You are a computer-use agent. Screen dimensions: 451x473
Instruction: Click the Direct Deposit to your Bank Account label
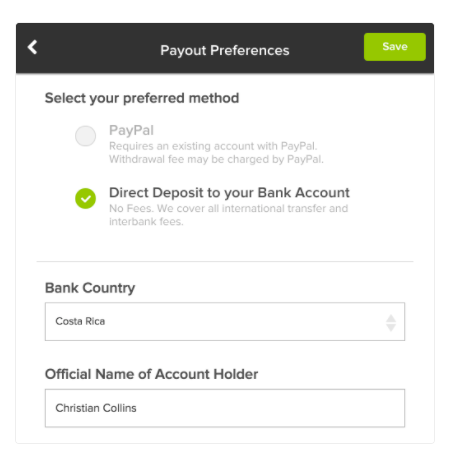pos(229,193)
